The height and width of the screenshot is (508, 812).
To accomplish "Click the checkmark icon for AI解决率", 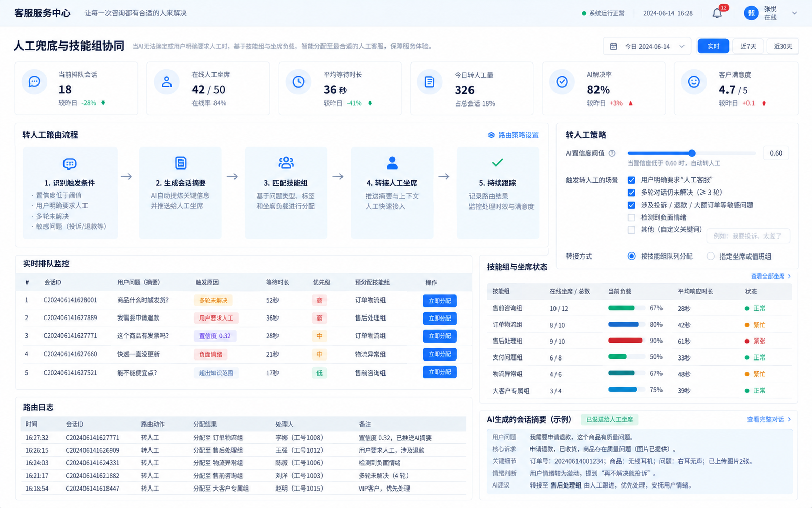I will 562,81.
